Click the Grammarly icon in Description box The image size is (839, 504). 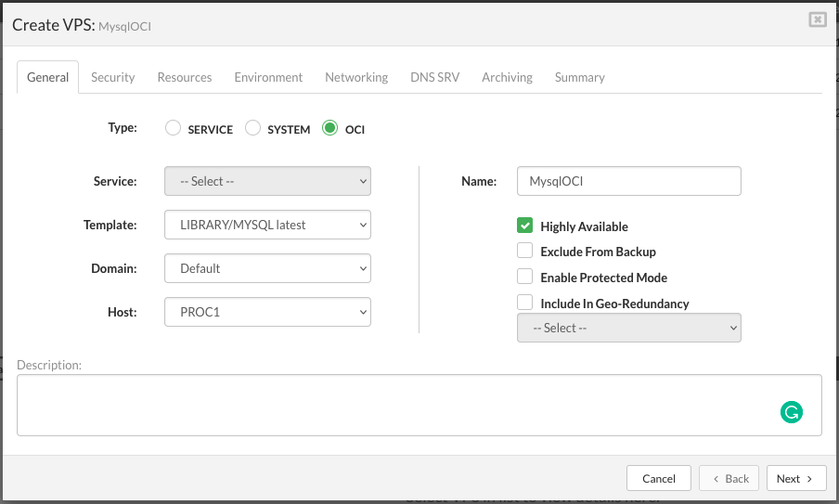(x=791, y=413)
